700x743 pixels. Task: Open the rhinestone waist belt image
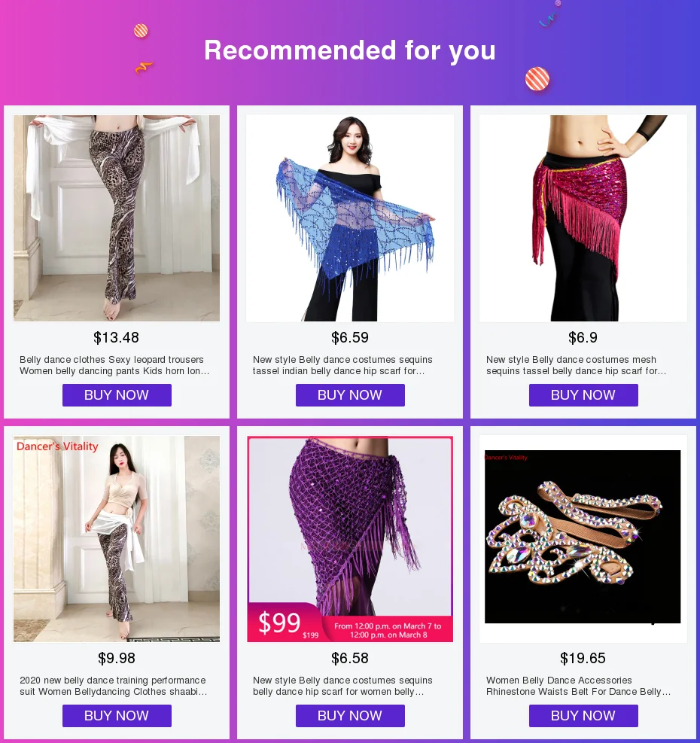583,539
